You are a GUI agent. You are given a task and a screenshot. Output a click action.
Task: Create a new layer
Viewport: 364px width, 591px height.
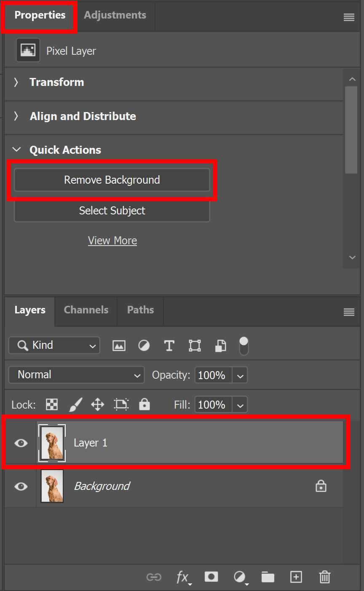(x=296, y=577)
